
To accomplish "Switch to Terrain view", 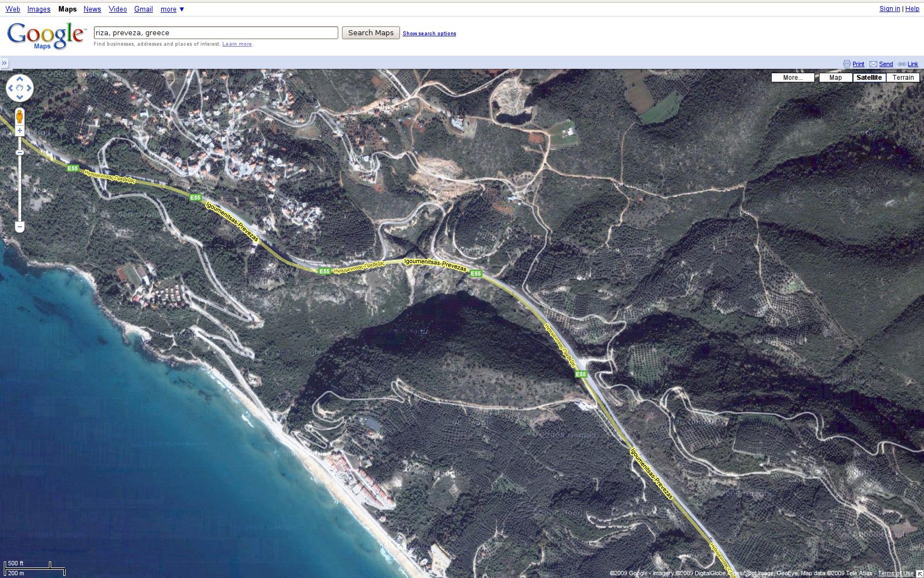I will [903, 78].
